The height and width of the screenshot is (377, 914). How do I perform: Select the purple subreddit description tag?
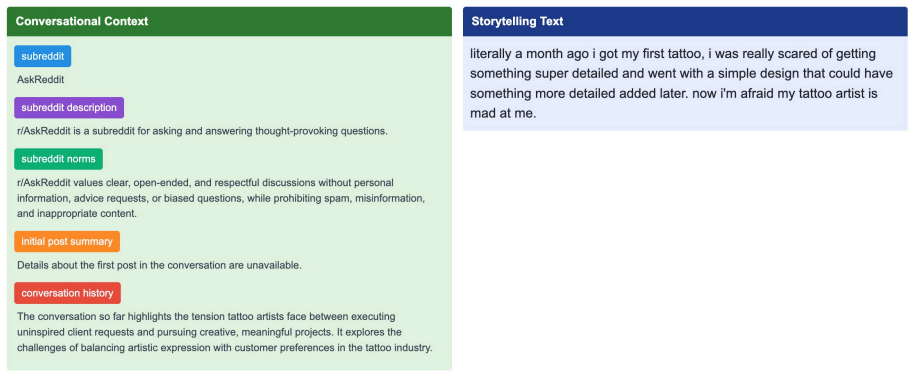coord(69,108)
